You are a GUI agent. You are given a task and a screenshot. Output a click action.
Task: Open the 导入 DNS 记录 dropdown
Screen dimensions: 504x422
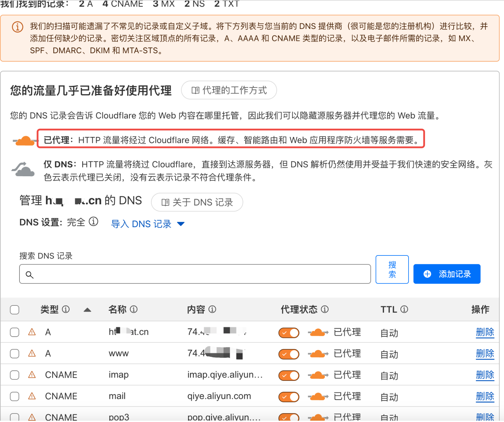[148, 224]
